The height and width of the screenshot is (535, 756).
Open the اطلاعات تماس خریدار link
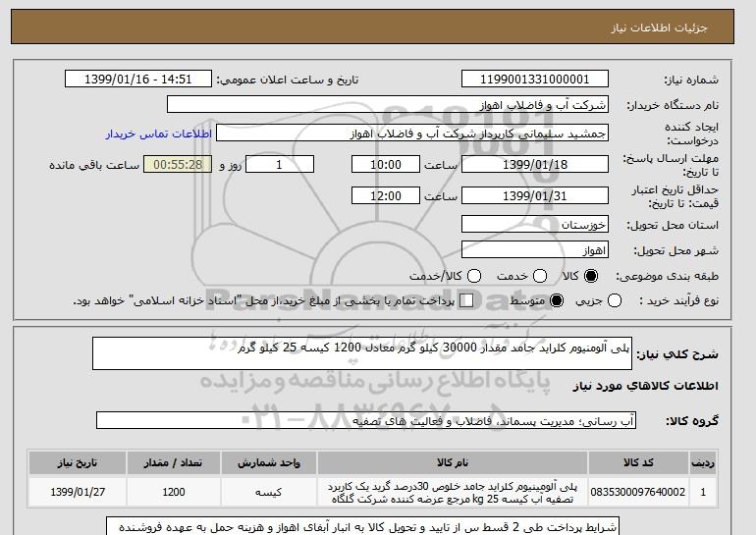click(x=159, y=134)
